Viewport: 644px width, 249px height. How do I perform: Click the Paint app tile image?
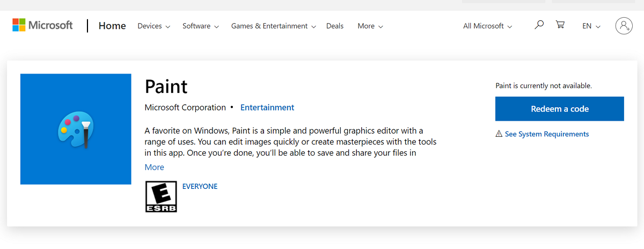[x=76, y=129]
